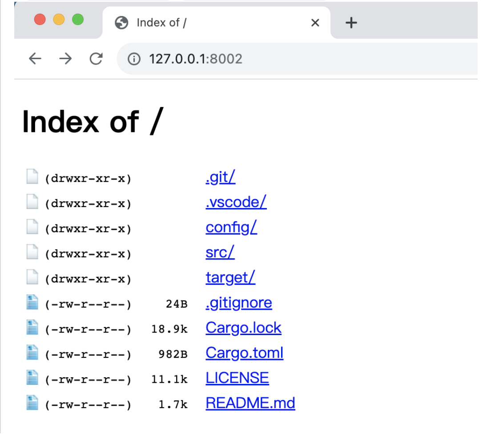
Task: View the LICENSE file
Action: pos(237,378)
